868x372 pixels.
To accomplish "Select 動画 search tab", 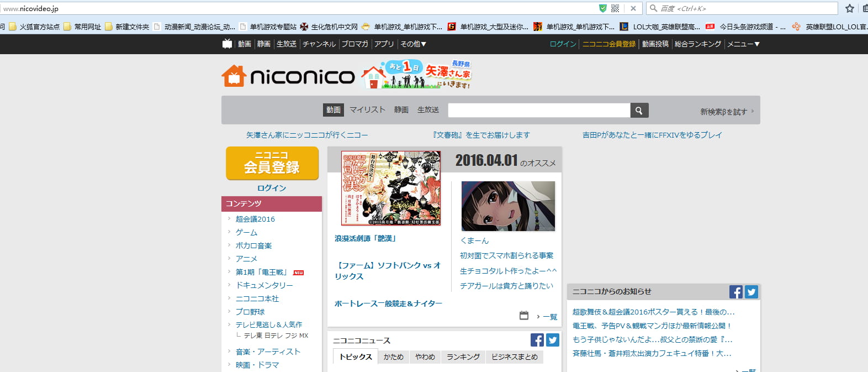I will tap(334, 110).
